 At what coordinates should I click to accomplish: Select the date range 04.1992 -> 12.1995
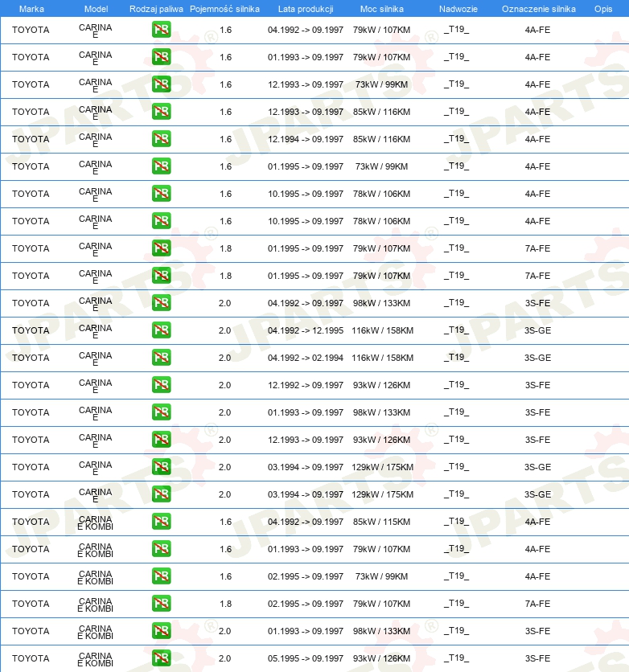306,330
